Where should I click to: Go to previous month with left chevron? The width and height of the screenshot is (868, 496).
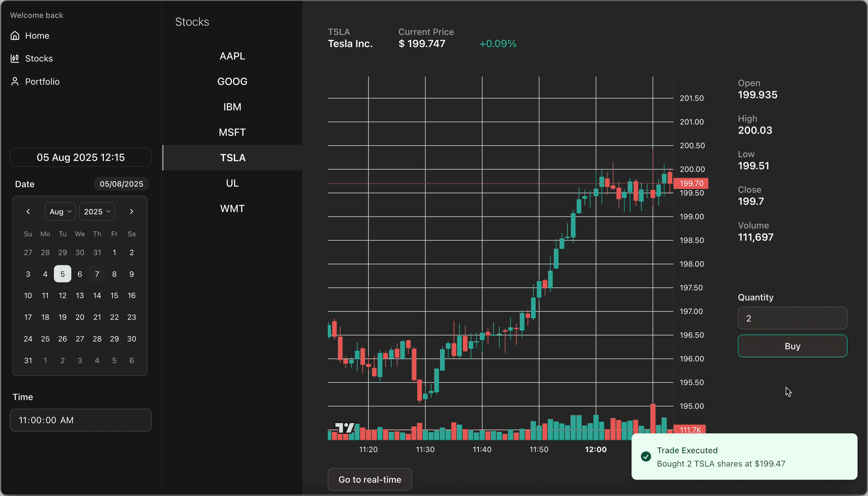pos(28,211)
